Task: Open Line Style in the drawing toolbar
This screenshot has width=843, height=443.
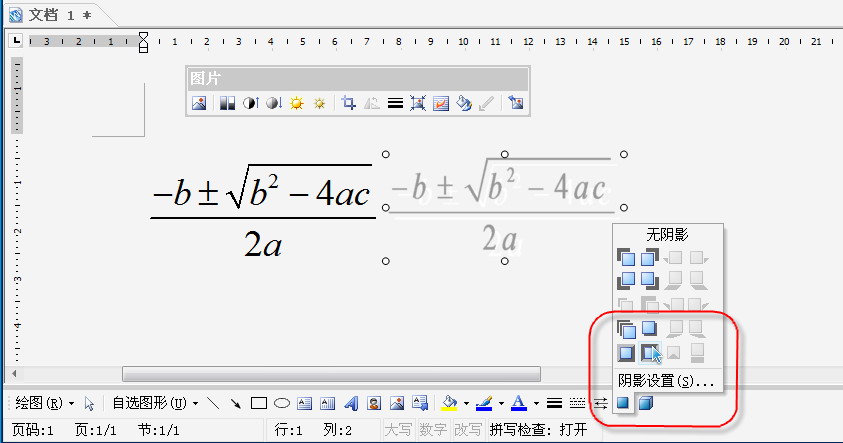Action: pos(554,403)
